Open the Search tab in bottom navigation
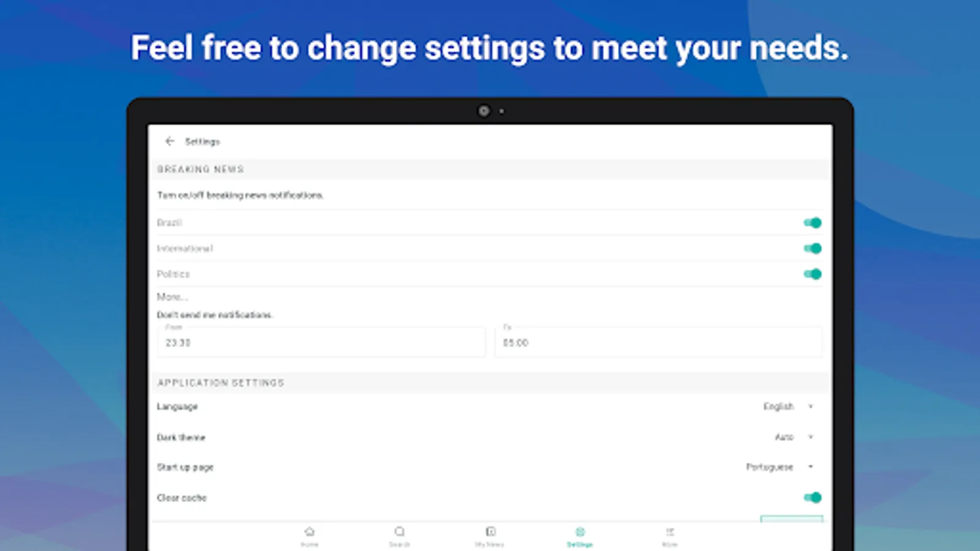Image resolution: width=980 pixels, height=551 pixels. 399,536
